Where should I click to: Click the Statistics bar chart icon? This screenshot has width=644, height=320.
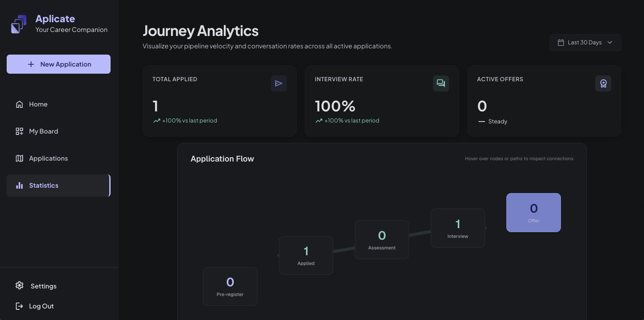click(20, 186)
